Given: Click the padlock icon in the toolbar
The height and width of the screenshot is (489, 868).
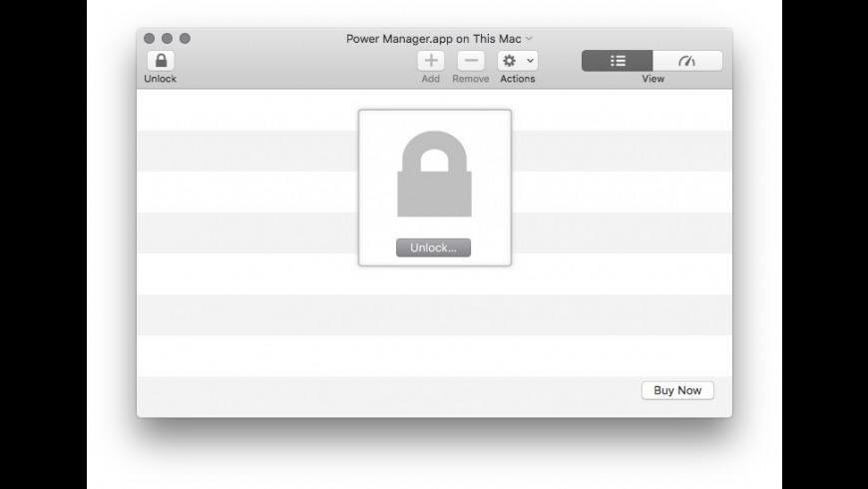Looking at the screenshot, I should coord(161,60).
